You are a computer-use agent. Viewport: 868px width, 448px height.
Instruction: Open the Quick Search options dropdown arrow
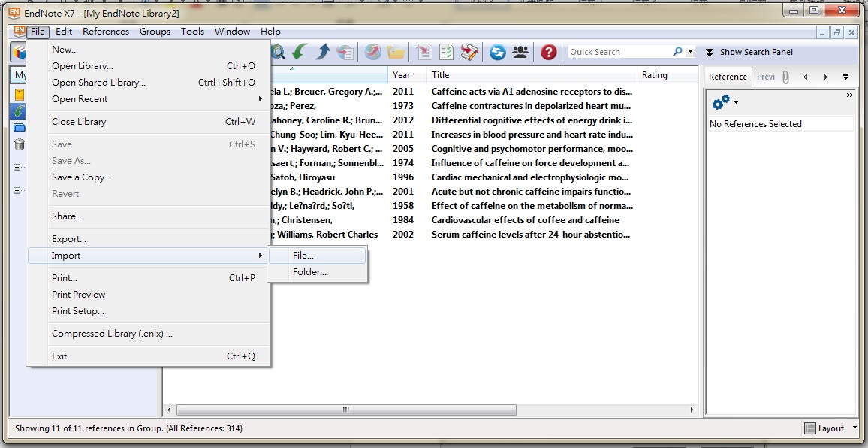(690, 52)
